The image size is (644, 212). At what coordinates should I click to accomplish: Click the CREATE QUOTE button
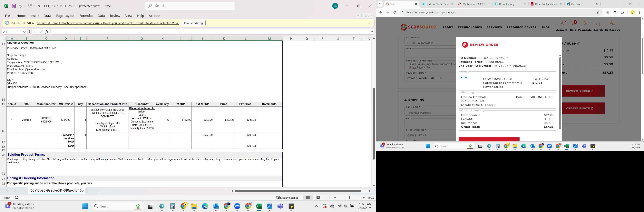click(583, 108)
